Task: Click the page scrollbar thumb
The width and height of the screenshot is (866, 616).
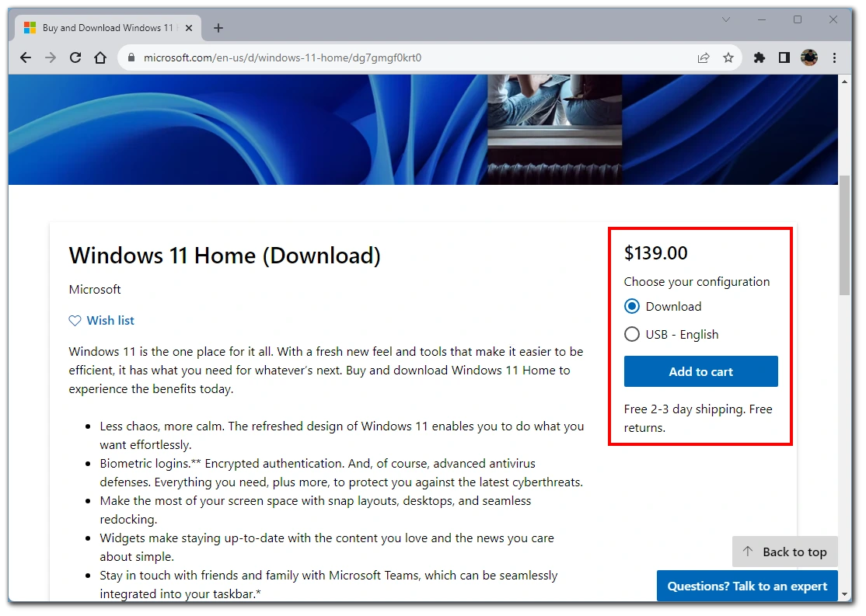Action: pos(844,235)
